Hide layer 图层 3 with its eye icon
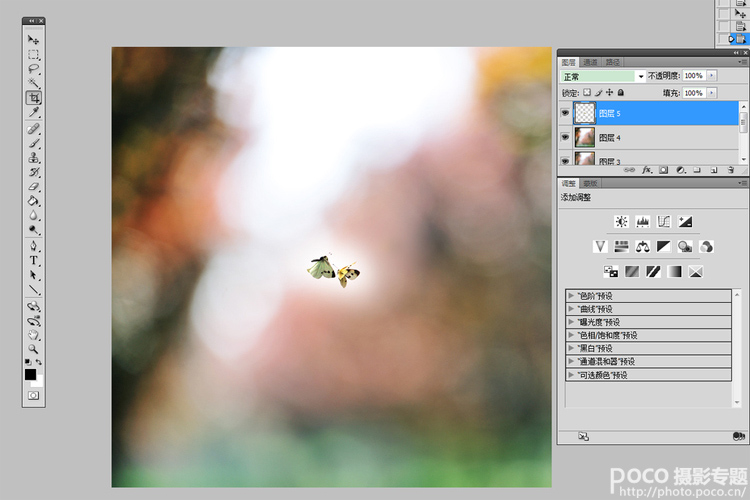 tap(565, 161)
